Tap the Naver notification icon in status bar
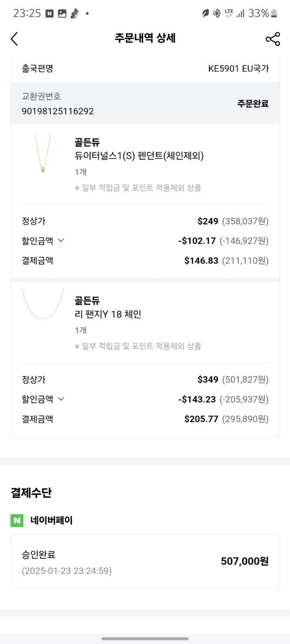The height and width of the screenshot is (644, 290). click(x=50, y=14)
